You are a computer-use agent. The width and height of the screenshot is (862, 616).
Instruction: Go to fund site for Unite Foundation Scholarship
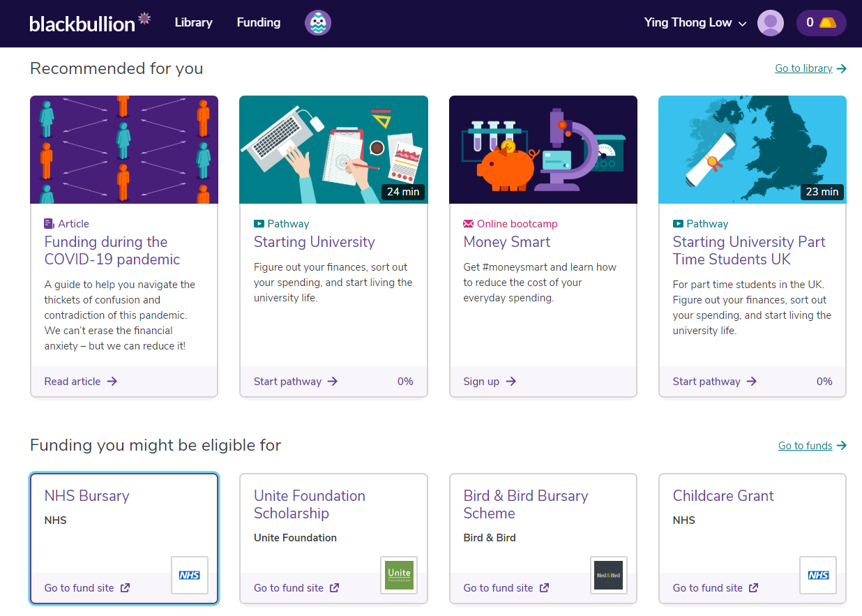(x=296, y=588)
